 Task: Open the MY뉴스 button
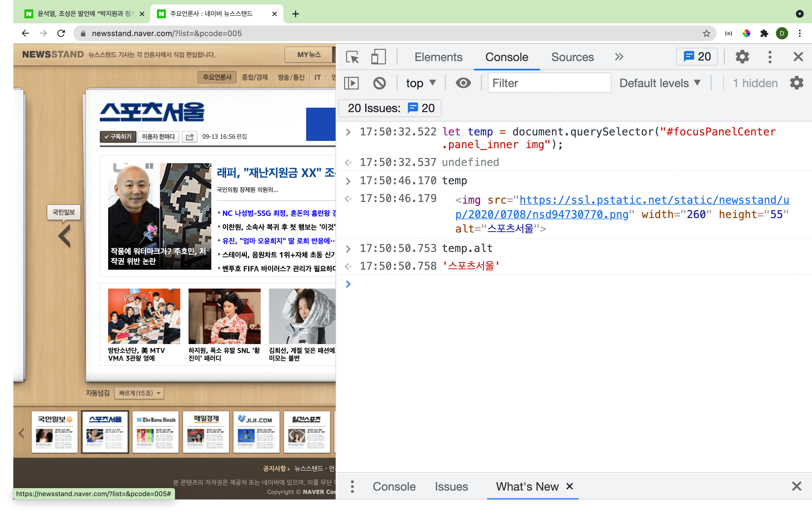(x=309, y=54)
